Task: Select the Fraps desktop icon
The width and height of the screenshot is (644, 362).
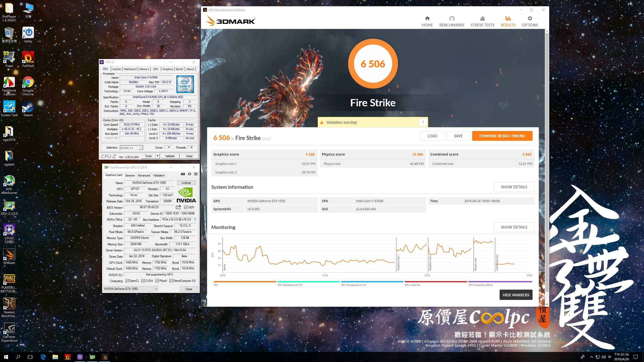Action: tap(9, 59)
